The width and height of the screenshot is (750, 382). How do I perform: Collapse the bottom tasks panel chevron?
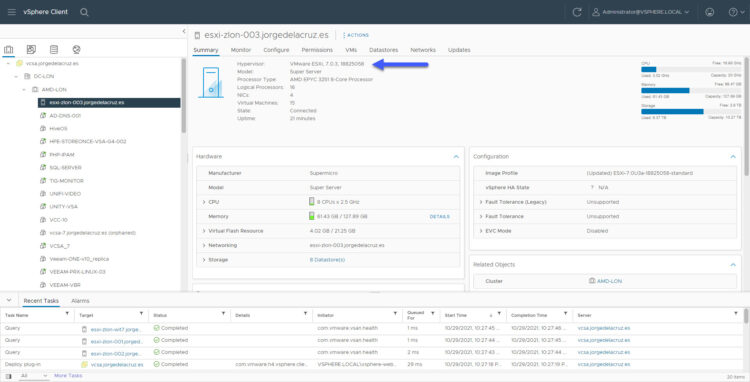click(9, 300)
